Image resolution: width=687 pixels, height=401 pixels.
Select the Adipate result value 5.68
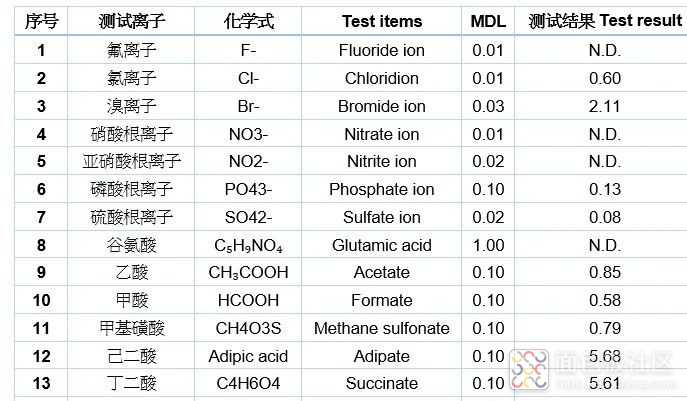tap(605, 356)
